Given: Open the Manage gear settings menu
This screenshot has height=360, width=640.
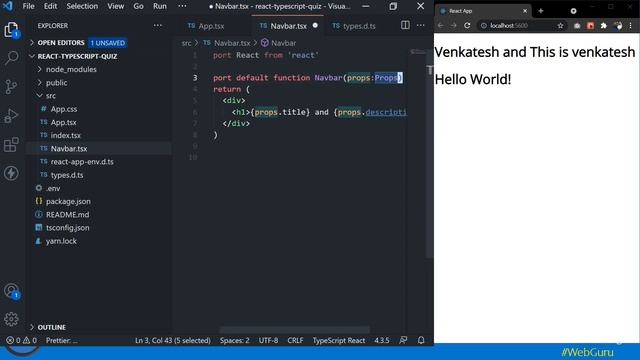Looking at the screenshot, I should click(x=11, y=319).
